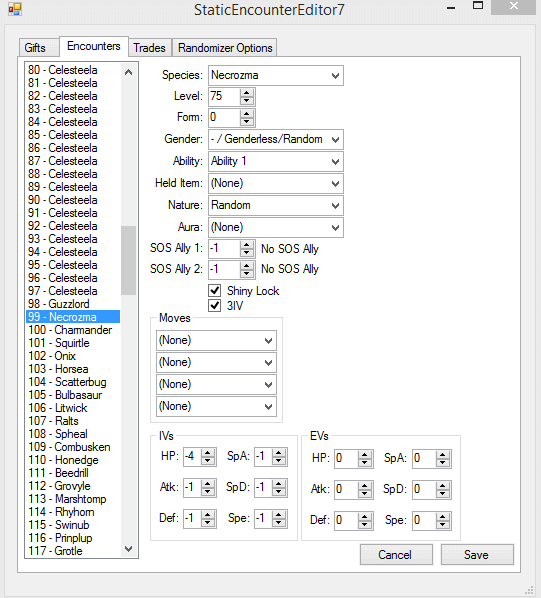Decrease Def EV with down arrow
Screen dimensions: 541x598
364,525
